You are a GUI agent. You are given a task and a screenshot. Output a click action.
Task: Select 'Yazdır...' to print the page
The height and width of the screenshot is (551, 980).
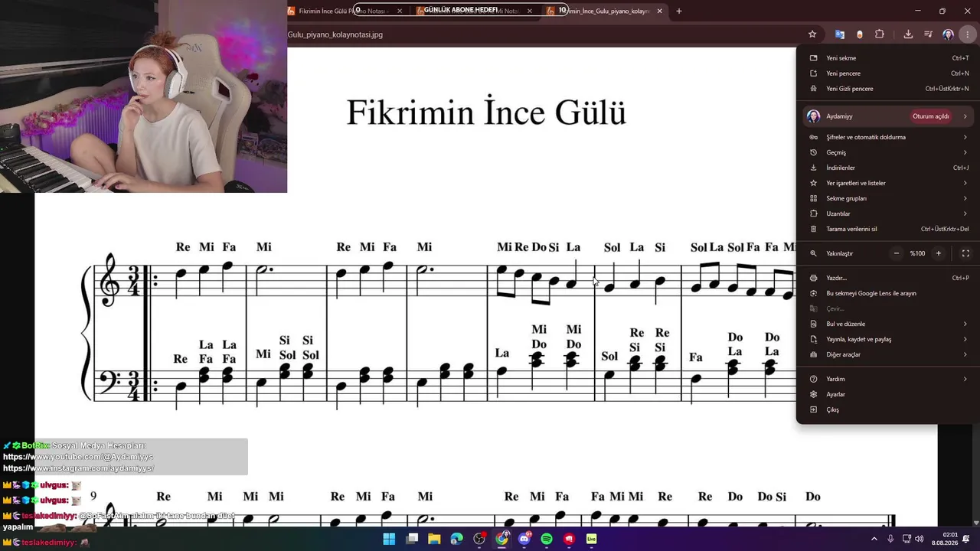pos(889,278)
